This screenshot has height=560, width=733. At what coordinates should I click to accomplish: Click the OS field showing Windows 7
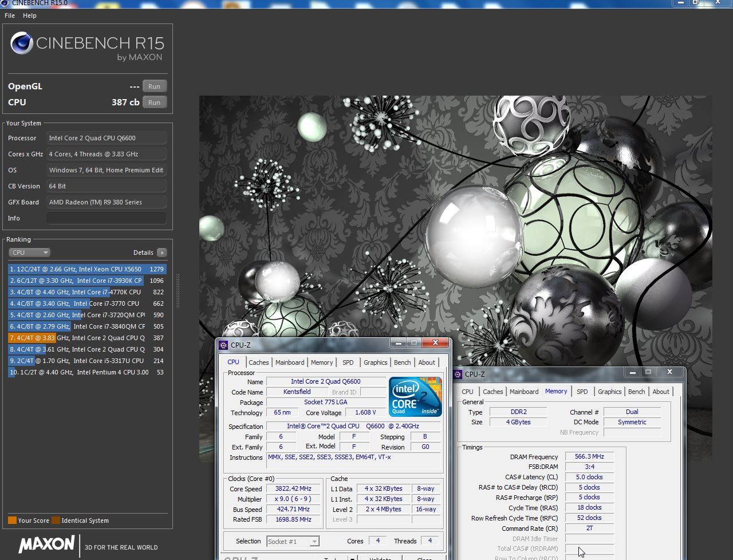tap(107, 170)
